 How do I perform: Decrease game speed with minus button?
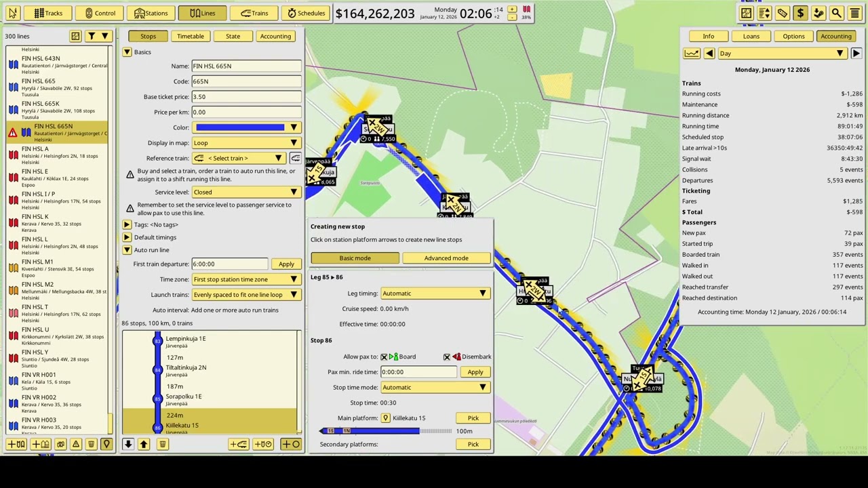tap(512, 17)
